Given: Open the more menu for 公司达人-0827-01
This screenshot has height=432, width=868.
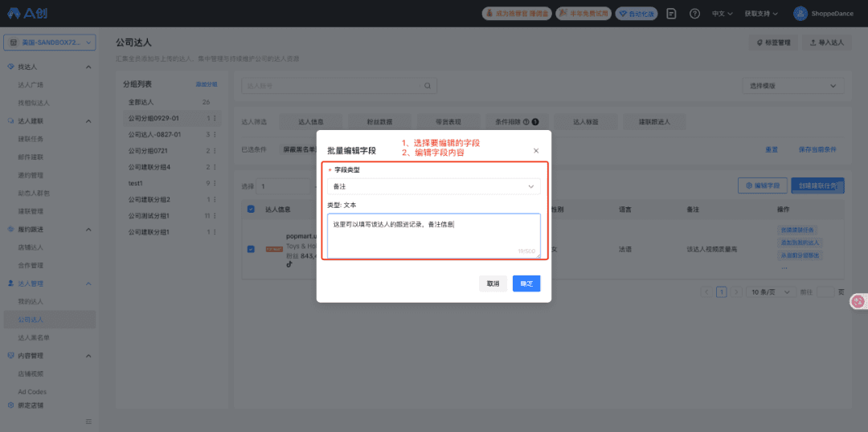Looking at the screenshot, I should click(215, 134).
